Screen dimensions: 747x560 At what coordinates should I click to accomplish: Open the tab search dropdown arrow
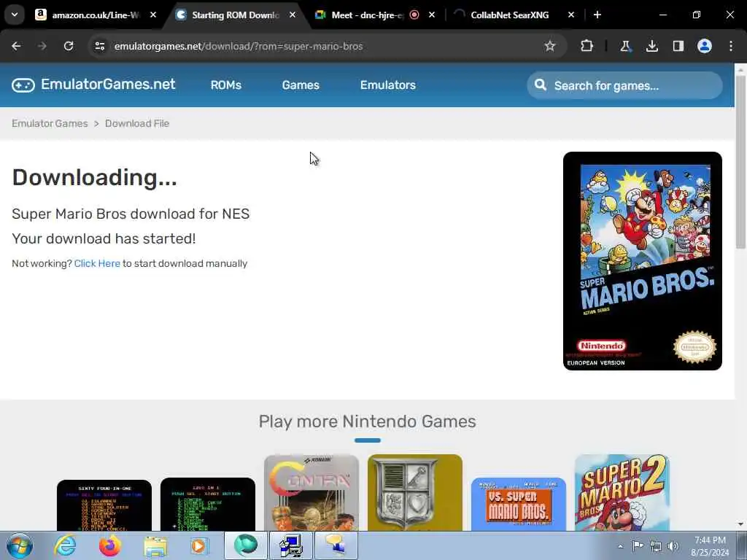click(15, 15)
